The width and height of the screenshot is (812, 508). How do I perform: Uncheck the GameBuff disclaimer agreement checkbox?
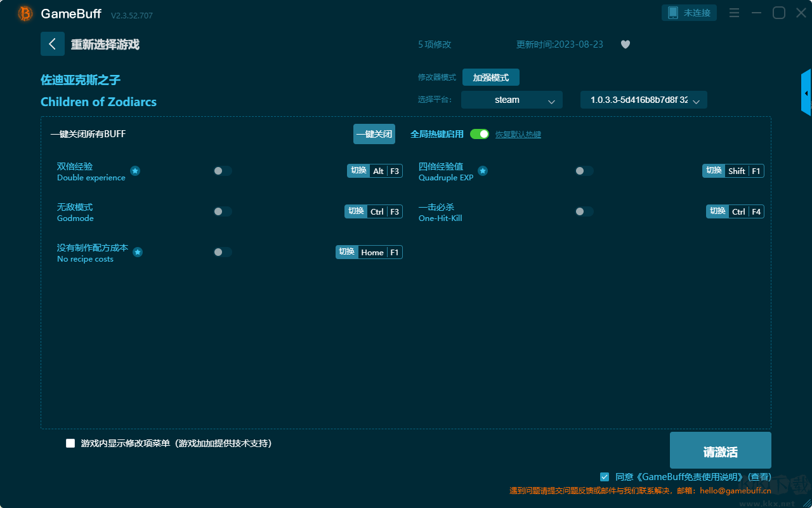click(x=605, y=476)
